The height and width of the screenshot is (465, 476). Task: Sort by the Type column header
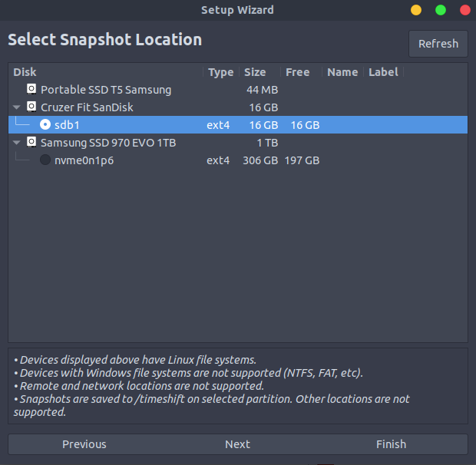pyautogui.click(x=221, y=72)
